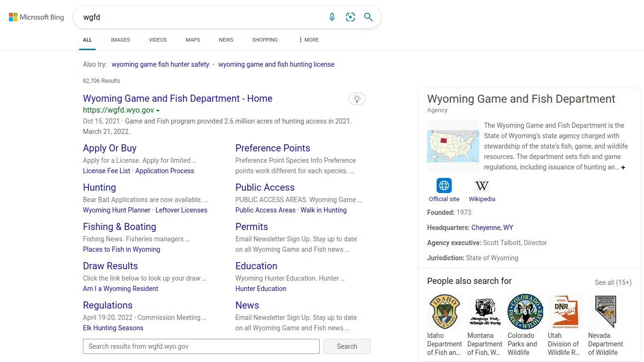Open the Wikipedia icon link
The height and width of the screenshot is (362, 644).
(x=482, y=185)
